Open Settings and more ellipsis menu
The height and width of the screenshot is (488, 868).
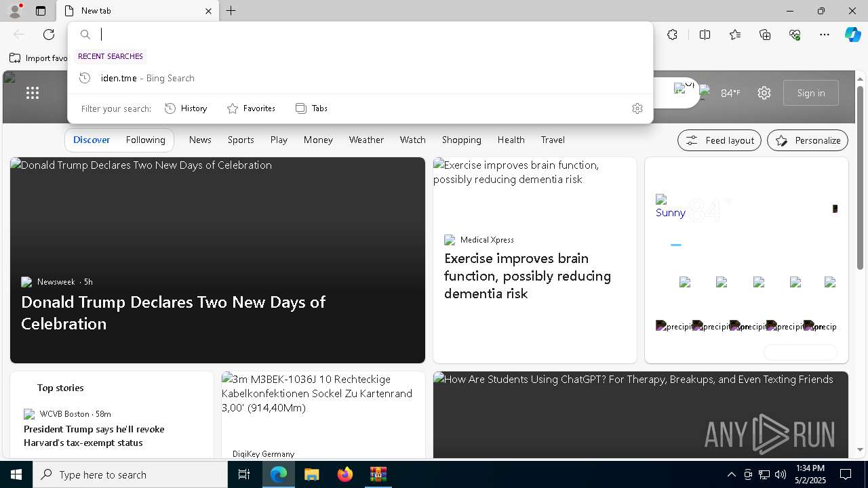(x=825, y=35)
